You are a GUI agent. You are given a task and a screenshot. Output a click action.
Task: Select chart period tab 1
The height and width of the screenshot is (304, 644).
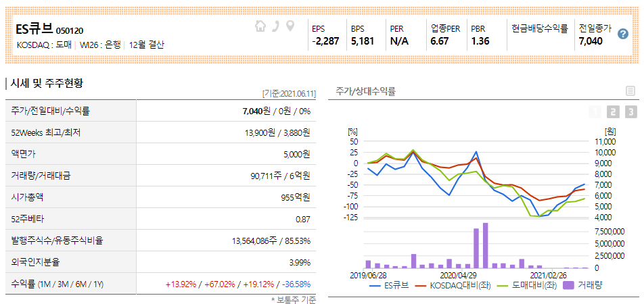tap(595, 112)
